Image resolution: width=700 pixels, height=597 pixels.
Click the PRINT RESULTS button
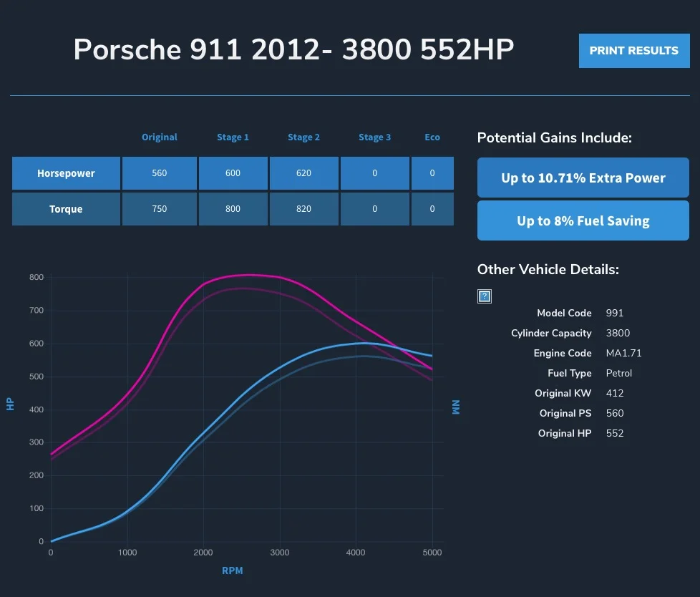tap(634, 51)
